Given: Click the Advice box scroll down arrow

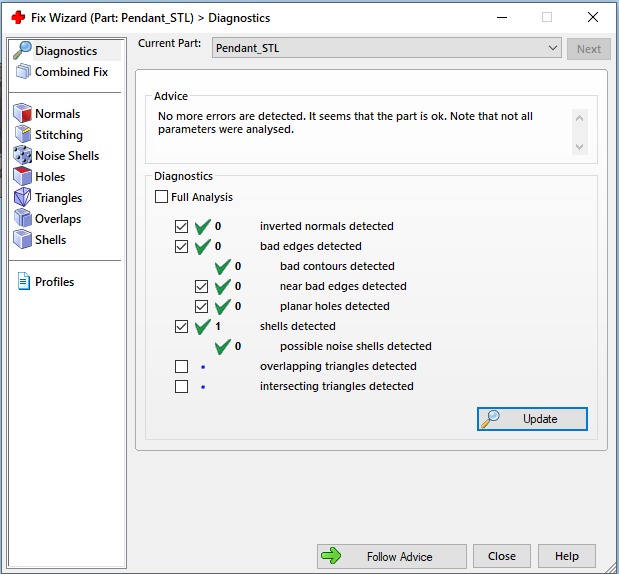Looking at the screenshot, I should click(579, 147).
